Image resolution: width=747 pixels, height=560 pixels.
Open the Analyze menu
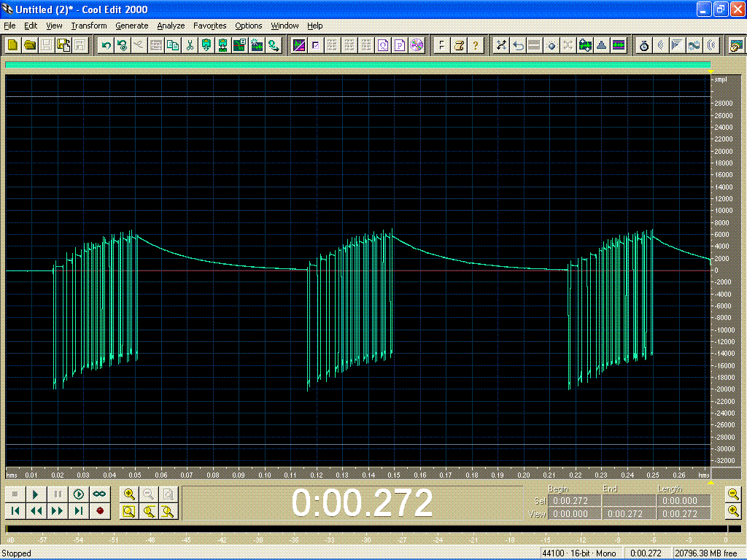pos(171,26)
